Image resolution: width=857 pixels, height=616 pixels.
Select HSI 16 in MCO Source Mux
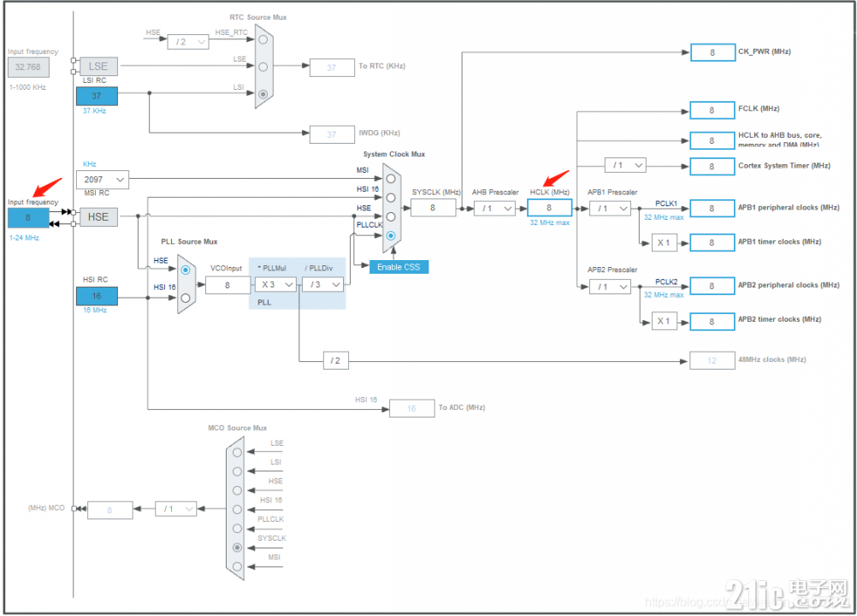(237, 509)
